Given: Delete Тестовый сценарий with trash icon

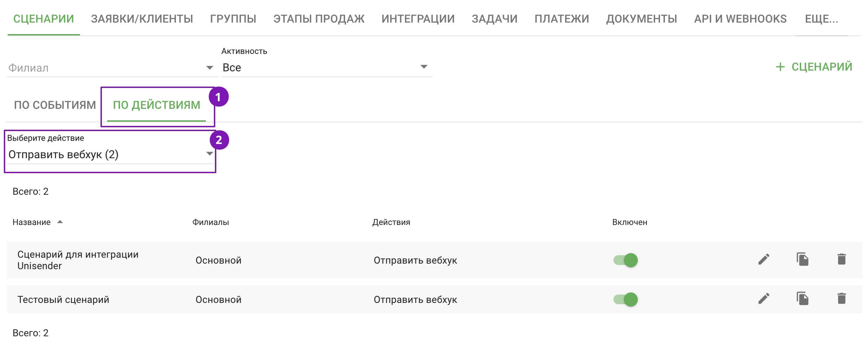Looking at the screenshot, I should (x=842, y=298).
